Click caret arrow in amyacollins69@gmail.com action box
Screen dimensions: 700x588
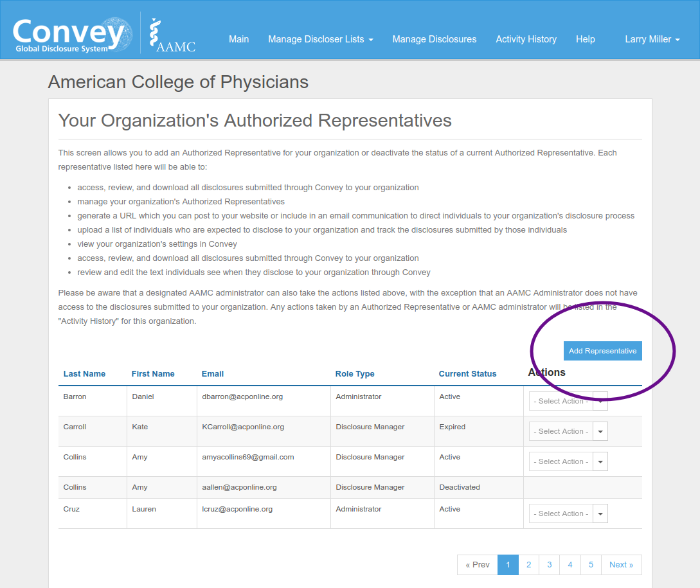[600, 461]
